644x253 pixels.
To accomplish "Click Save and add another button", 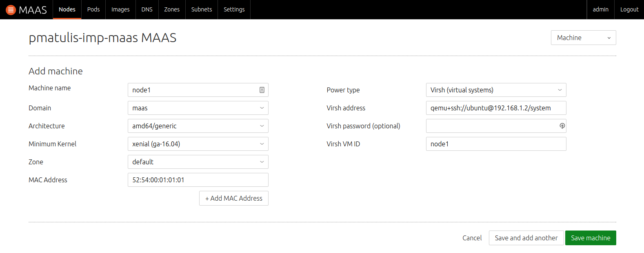I will pos(526,238).
